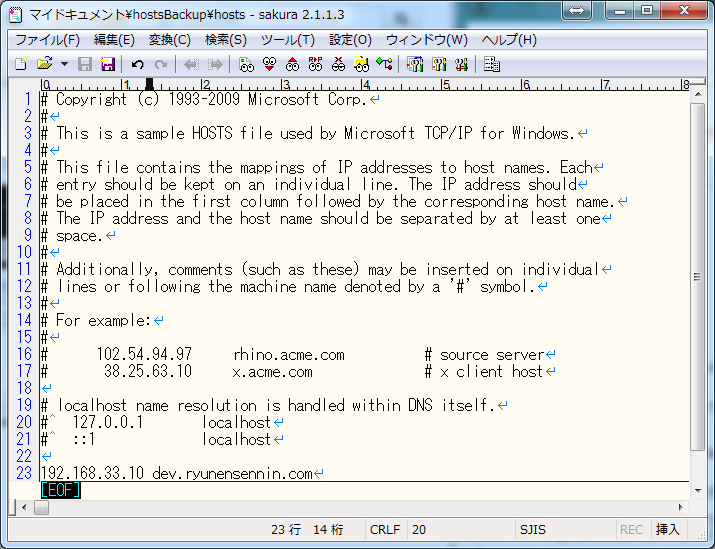This screenshot has height=549, width=715.
Task: Open the ツール(T) menu
Action: coord(288,40)
